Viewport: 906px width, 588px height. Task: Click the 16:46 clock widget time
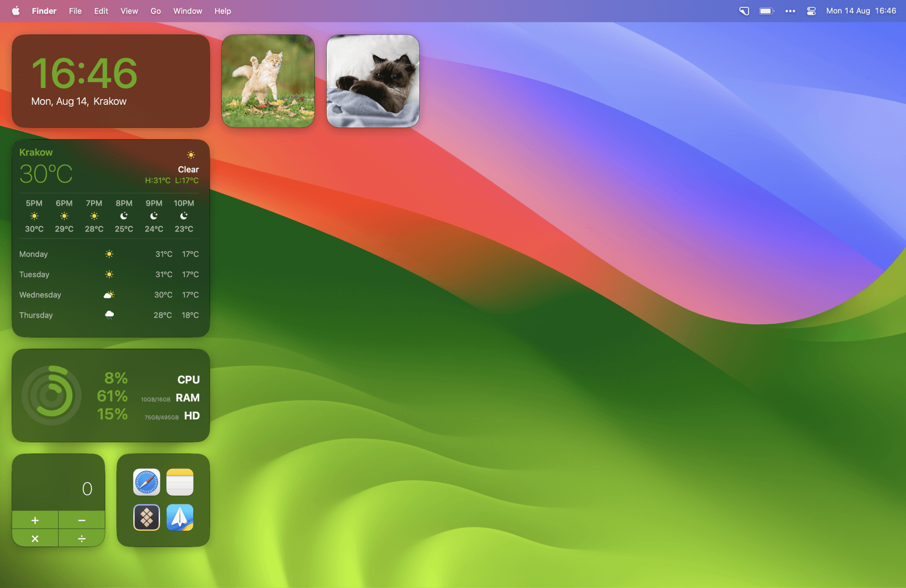tap(85, 73)
